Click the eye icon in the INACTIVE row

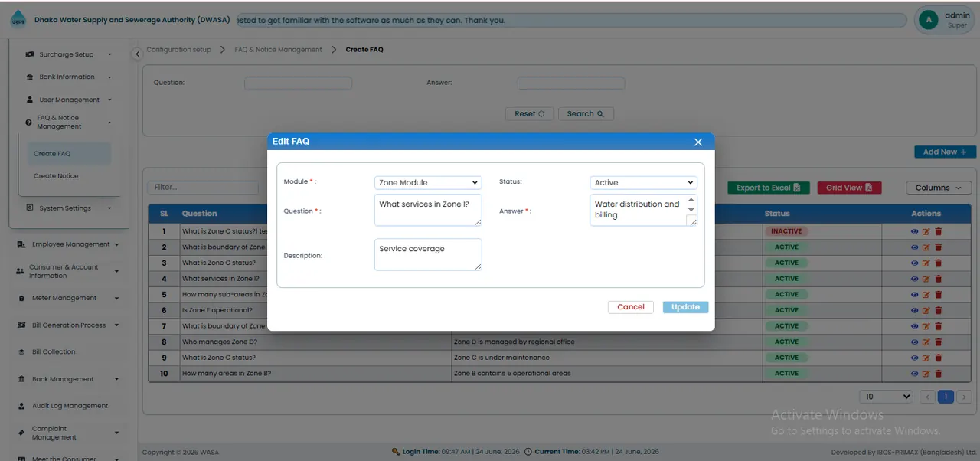pos(914,231)
